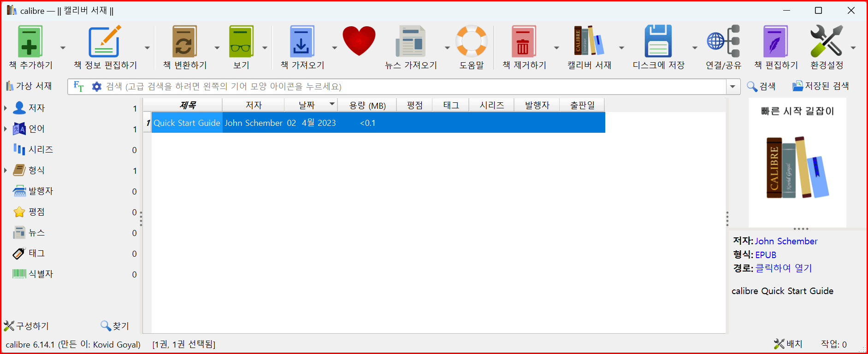Sort by 평점 rating column header
Viewport: 868px width, 354px height.
click(x=415, y=105)
